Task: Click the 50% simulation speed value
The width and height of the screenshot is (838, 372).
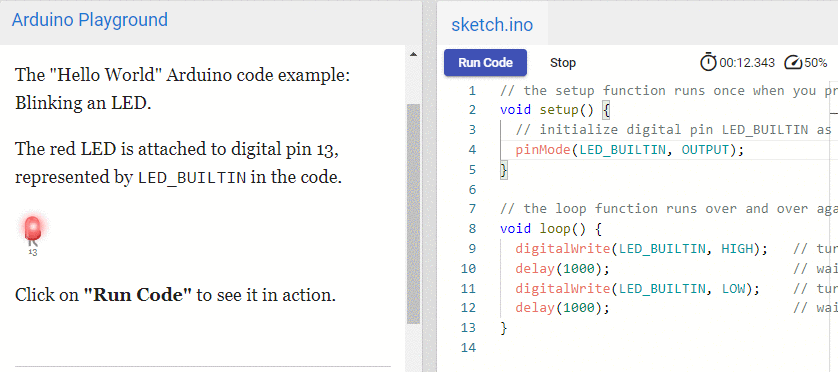Action: (x=816, y=63)
